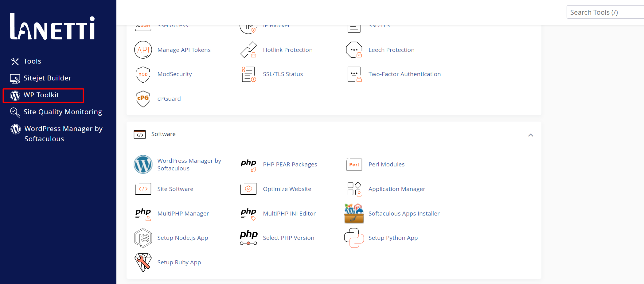Viewport: 644px width, 284px height.
Task: Click the SSL/TLS Status icon
Action: tap(248, 74)
